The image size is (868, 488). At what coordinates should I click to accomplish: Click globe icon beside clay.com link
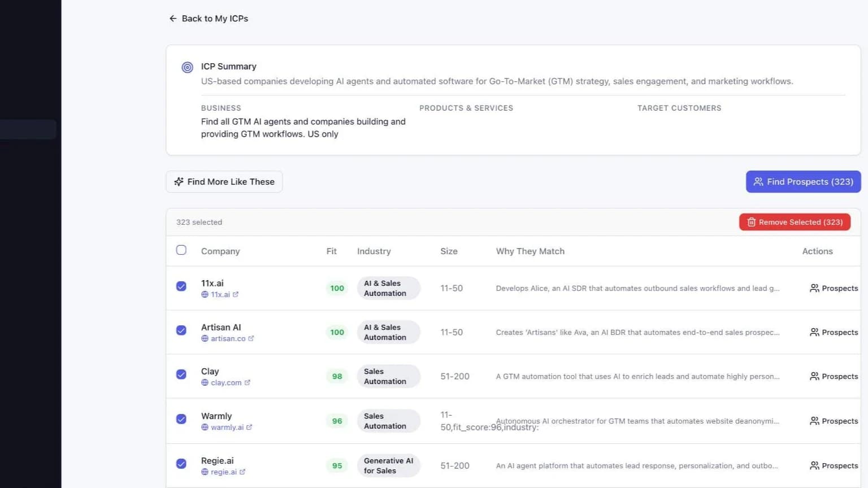point(205,382)
